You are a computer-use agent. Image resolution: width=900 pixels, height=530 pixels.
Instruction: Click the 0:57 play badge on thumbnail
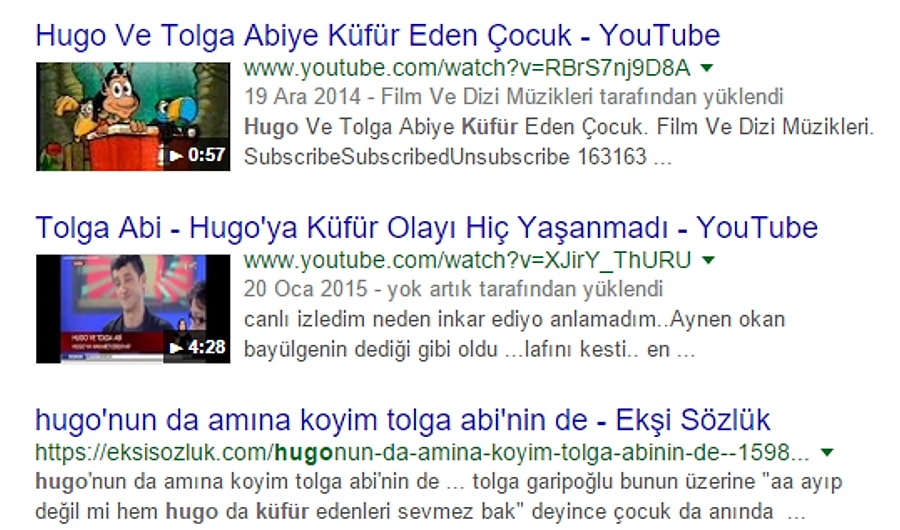click(x=197, y=155)
